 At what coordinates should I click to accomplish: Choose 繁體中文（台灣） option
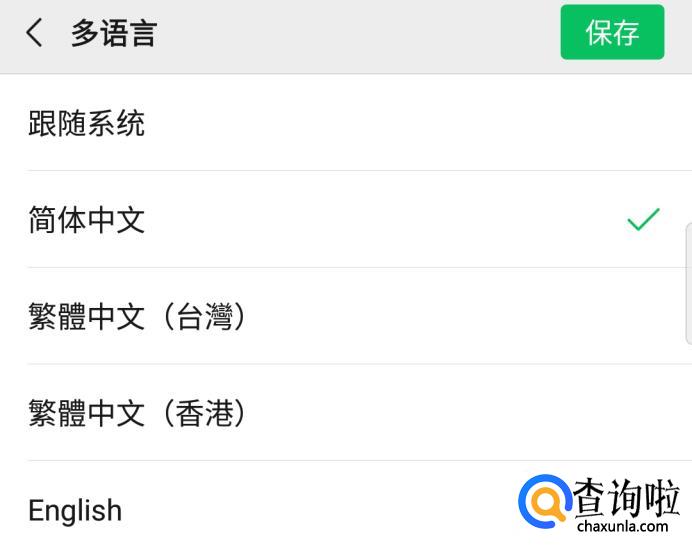click(138, 317)
